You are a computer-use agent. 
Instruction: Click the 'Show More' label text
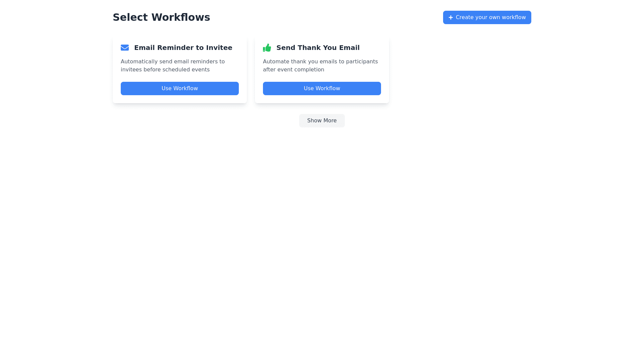pyautogui.click(x=322, y=121)
